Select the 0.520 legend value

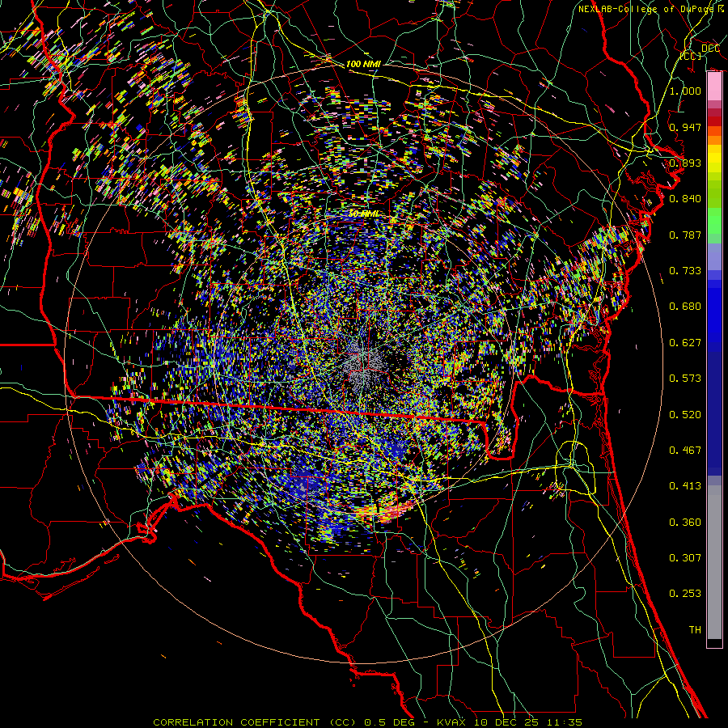(685, 415)
